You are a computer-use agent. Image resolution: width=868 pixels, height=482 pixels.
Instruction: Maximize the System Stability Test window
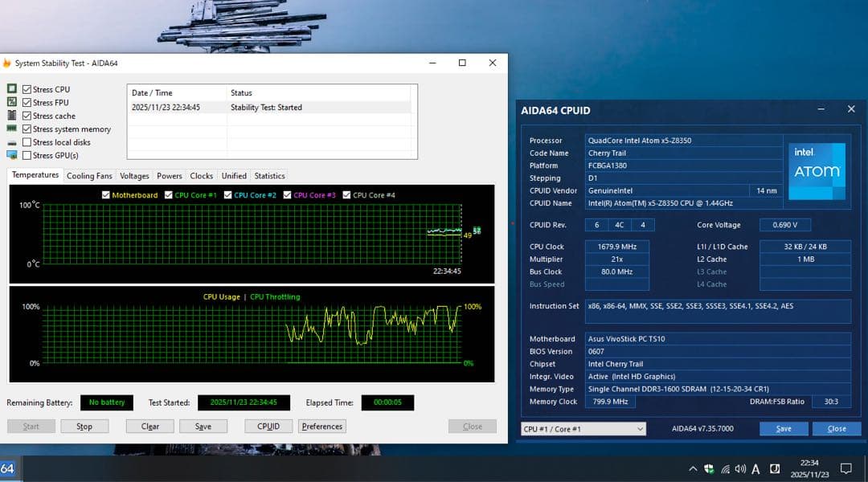[x=462, y=63]
